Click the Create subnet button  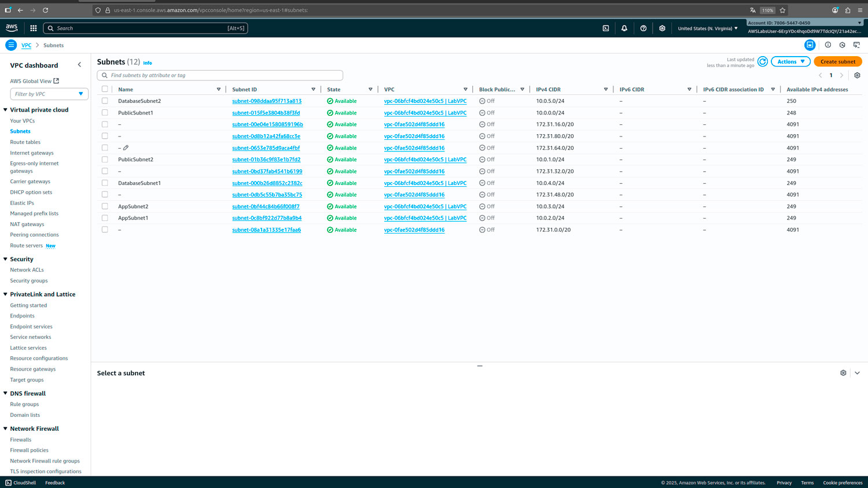(837, 62)
